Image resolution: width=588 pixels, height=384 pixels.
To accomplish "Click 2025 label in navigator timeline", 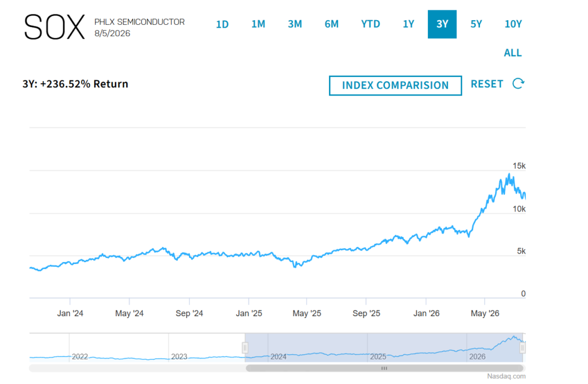I will (378, 356).
